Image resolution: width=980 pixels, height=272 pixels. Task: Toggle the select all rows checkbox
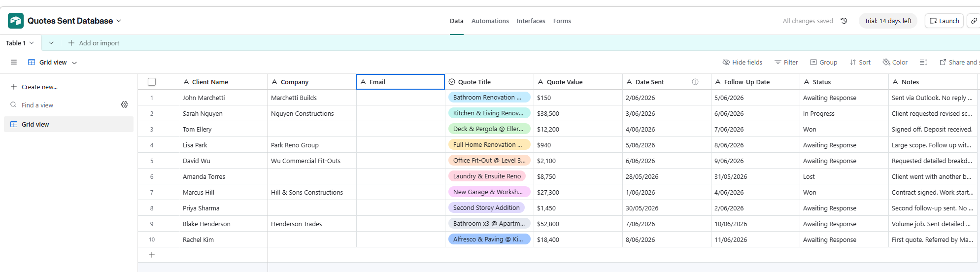[152, 82]
